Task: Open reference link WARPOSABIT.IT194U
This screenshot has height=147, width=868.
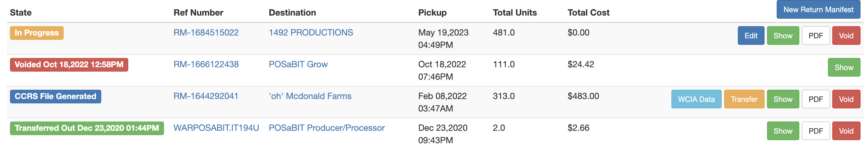Action: pos(216,128)
